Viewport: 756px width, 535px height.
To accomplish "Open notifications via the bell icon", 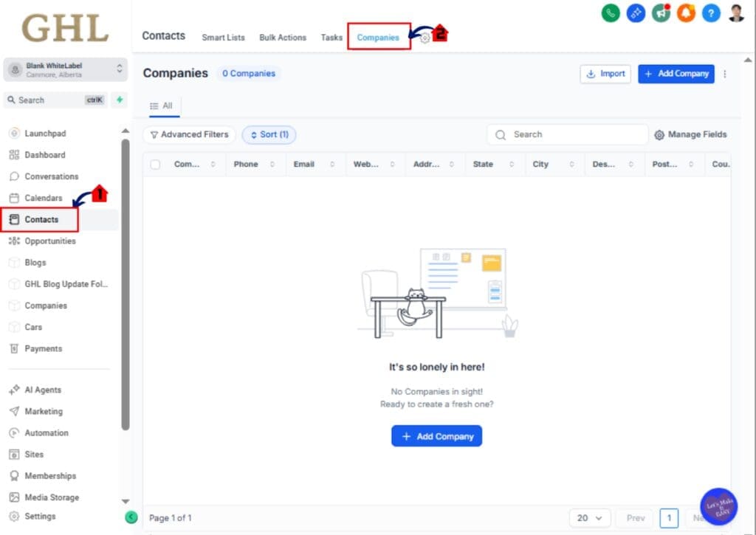I will (686, 13).
